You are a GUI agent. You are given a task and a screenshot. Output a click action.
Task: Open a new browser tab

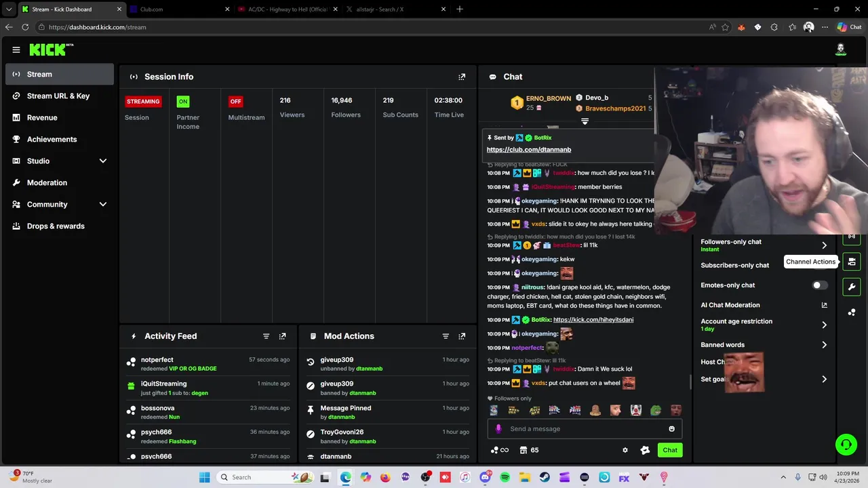point(460,9)
